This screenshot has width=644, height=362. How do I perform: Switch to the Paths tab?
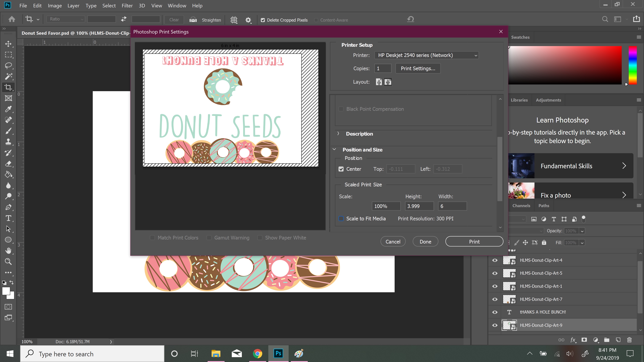coord(544,205)
